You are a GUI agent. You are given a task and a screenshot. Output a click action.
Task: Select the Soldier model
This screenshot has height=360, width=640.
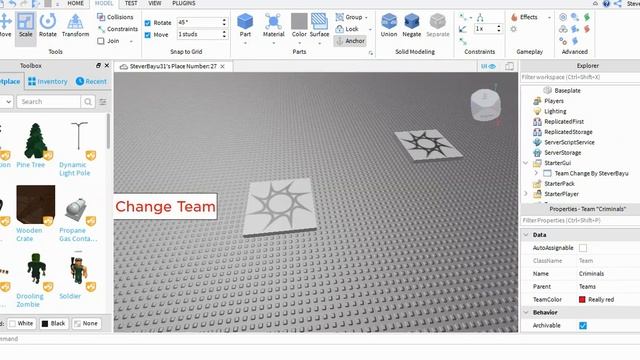pyautogui.click(x=78, y=277)
